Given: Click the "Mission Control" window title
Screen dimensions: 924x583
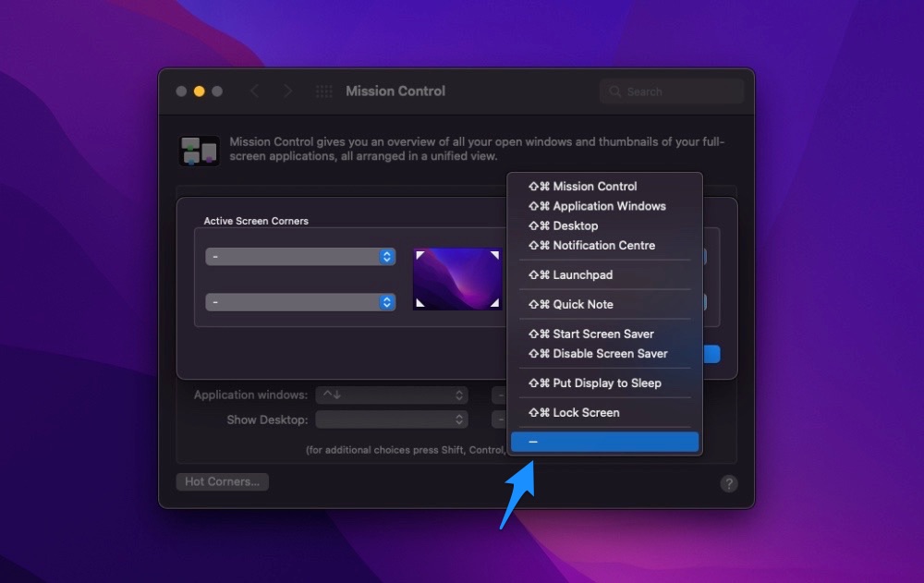Looking at the screenshot, I should (x=395, y=91).
